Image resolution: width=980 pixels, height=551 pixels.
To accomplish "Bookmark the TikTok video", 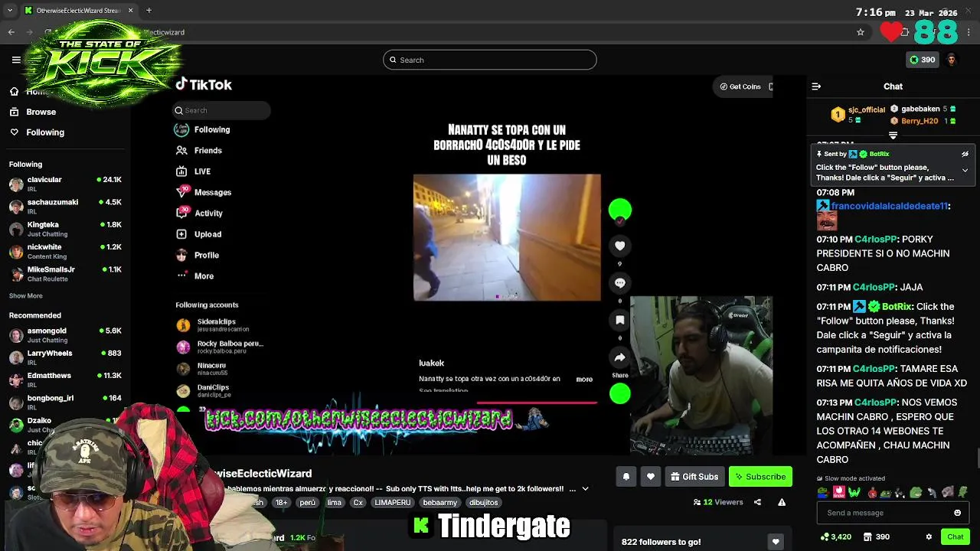I will 620,320.
